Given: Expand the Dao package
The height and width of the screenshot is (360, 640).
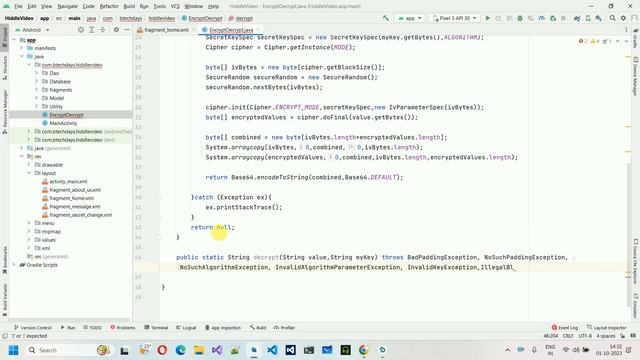Looking at the screenshot, I should [x=37, y=73].
